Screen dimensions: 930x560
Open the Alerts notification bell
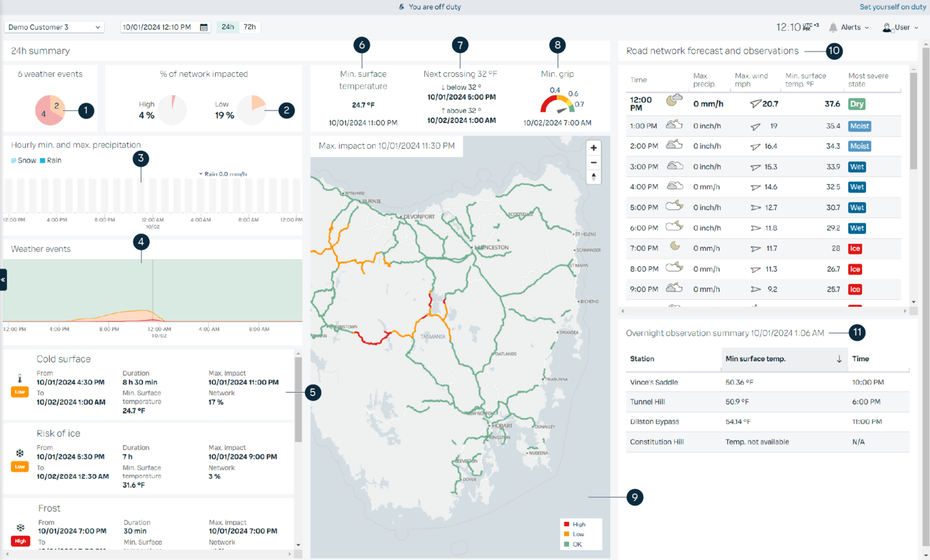pyautogui.click(x=834, y=26)
